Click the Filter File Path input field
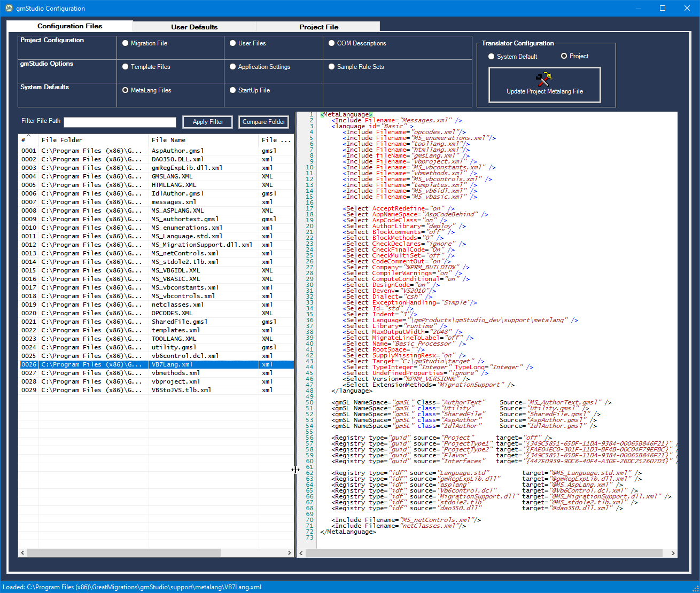The width and height of the screenshot is (700, 593). [x=120, y=122]
